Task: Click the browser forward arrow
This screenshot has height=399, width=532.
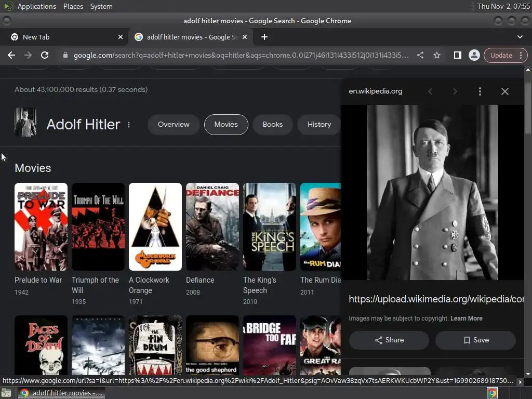Action: pos(28,55)
